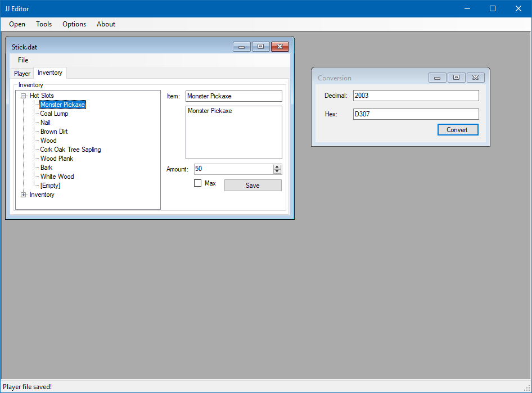Enable the Max amount checkbox
Image resolution: width=532 pixels, height=393 pixels.
(x=197, y=183)
